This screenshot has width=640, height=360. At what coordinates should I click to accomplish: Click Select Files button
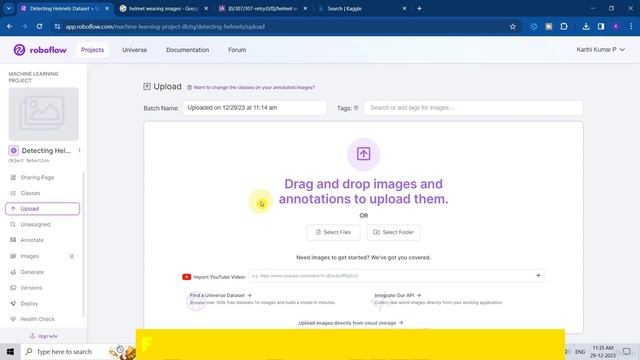[333, 232]
